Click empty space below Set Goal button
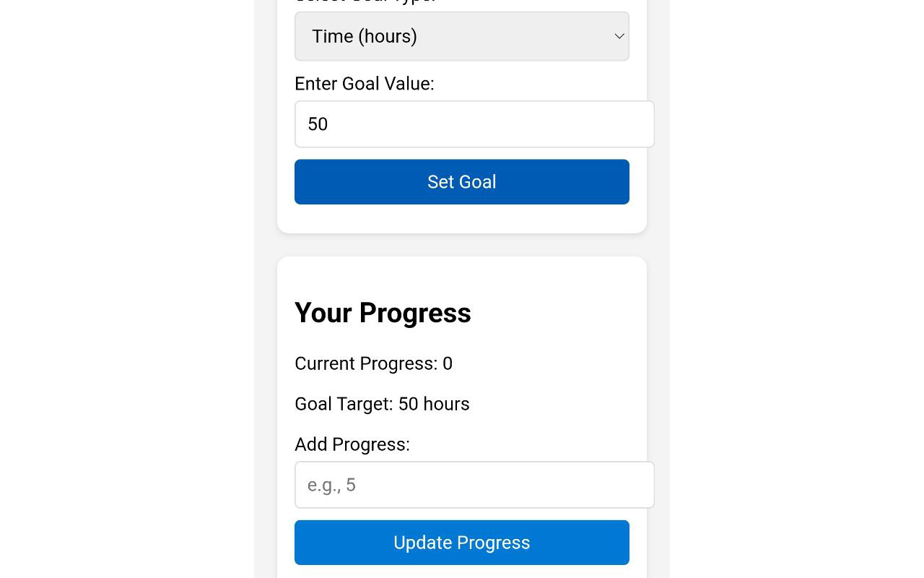The height and width of the screenshot is (578, 924). click(x=461, y=219)
